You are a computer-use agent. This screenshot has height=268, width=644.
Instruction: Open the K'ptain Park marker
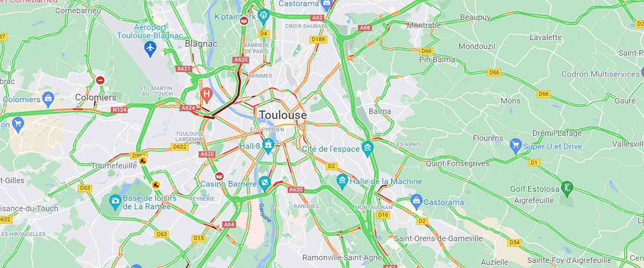[263, 16]
